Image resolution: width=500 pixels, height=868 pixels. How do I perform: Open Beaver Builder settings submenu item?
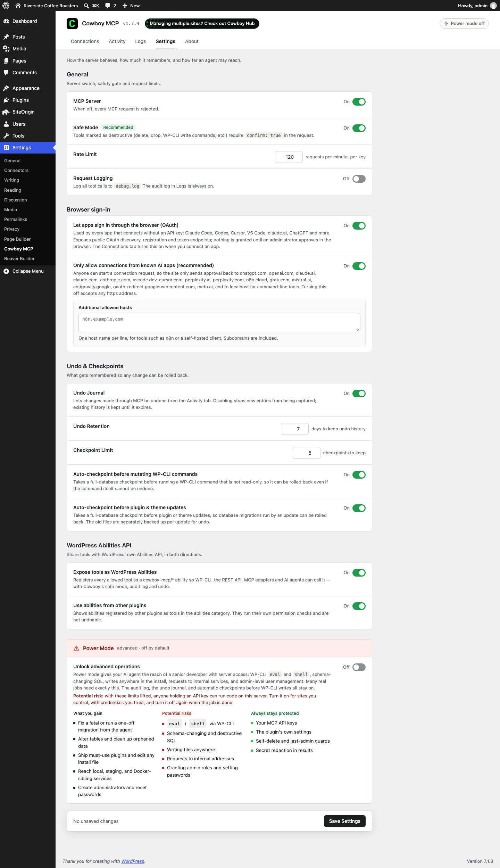pyautogui.click(x=19, y=259)
